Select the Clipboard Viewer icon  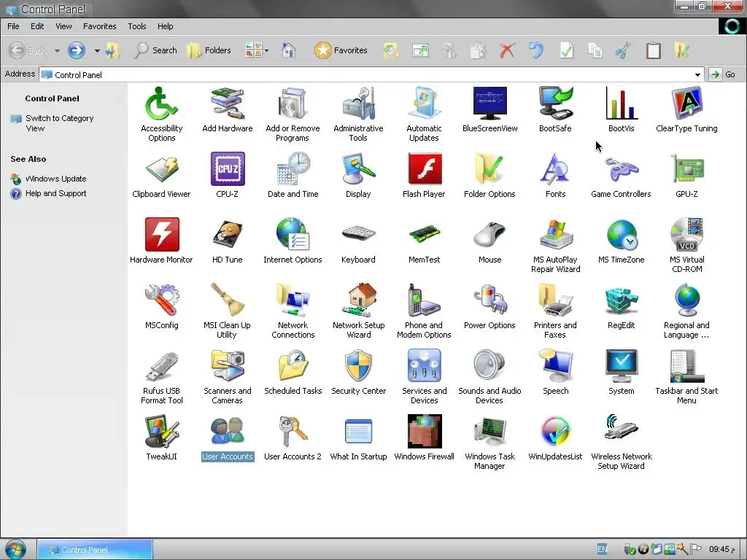click(161, 169)
